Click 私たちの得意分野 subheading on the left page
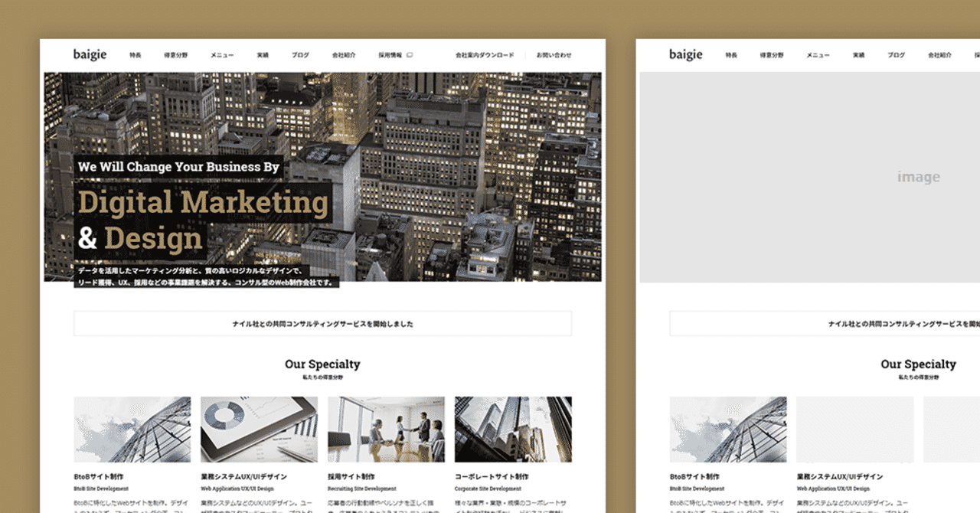Image resolution: width=980 pixels, height=513 pixels. [x=322, y=378]
